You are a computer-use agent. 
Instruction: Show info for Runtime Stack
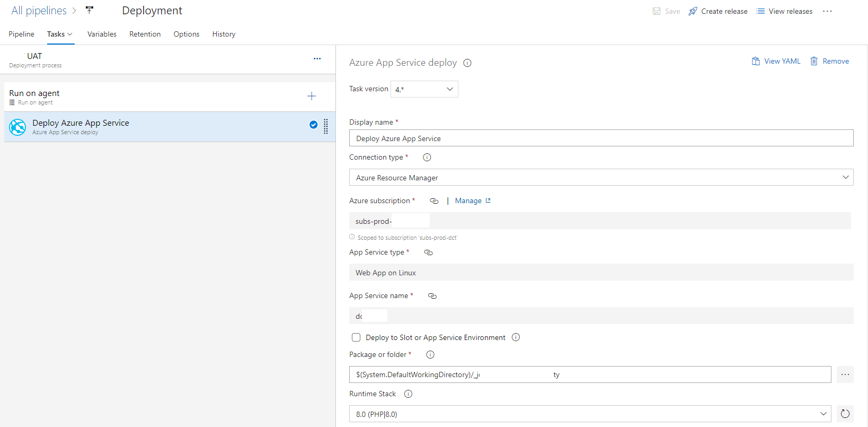coord(408,394)
